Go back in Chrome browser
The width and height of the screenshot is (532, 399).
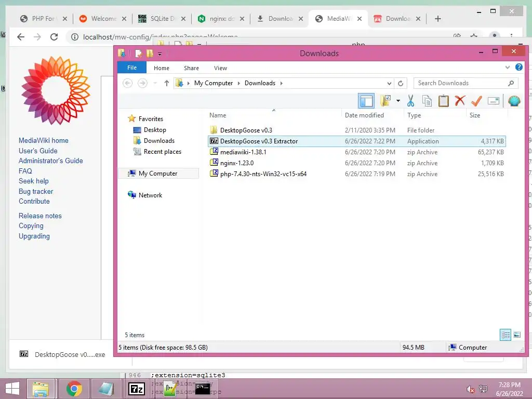coord(21,37)
